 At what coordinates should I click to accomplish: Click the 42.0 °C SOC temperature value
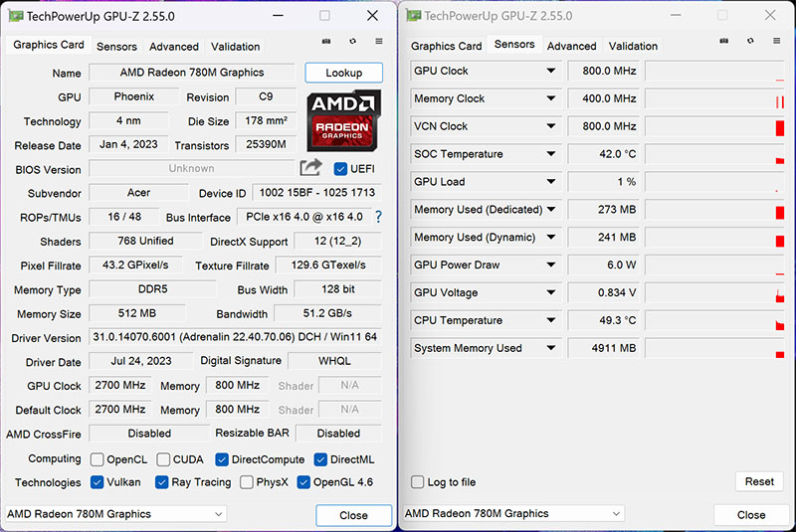pyautogui.click(x=604, y=154)
